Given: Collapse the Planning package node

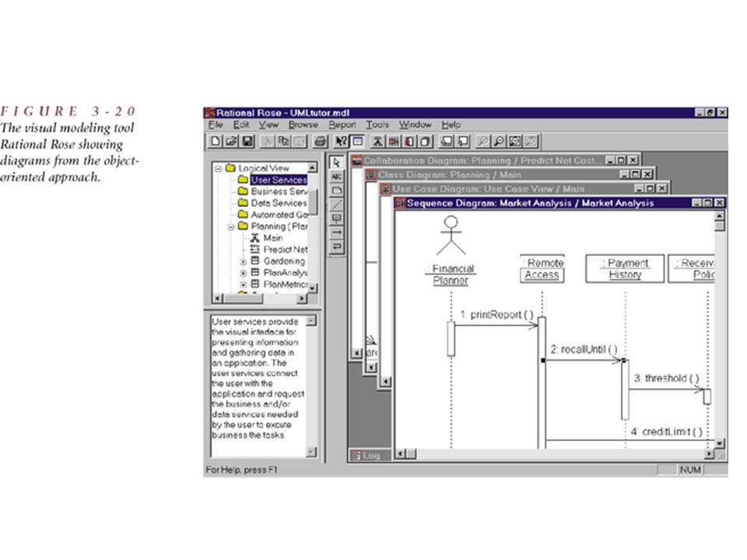Looking at the screenshot, I should click(x=231, y=226).
